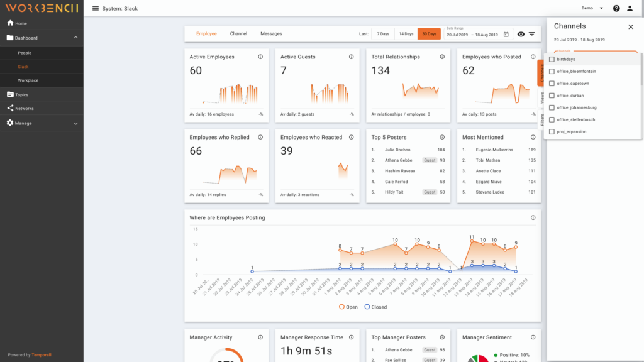Click the Topics icon in sidebar
Viewport: 644px width, 362px height.
click(10, 94)
